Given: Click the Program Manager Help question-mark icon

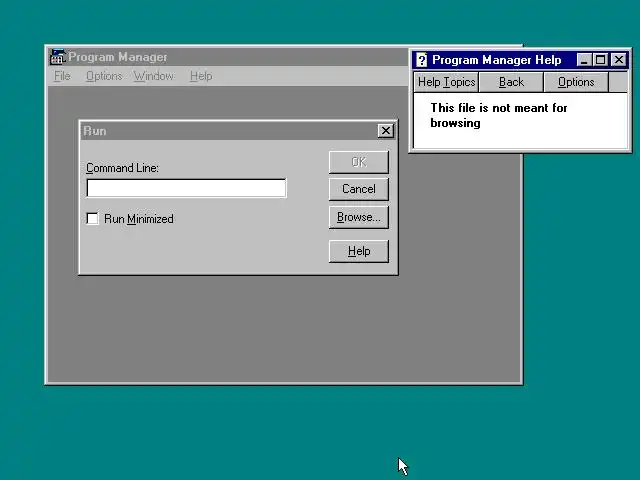Looking at the screenshot, I should [x=422, y=60].
